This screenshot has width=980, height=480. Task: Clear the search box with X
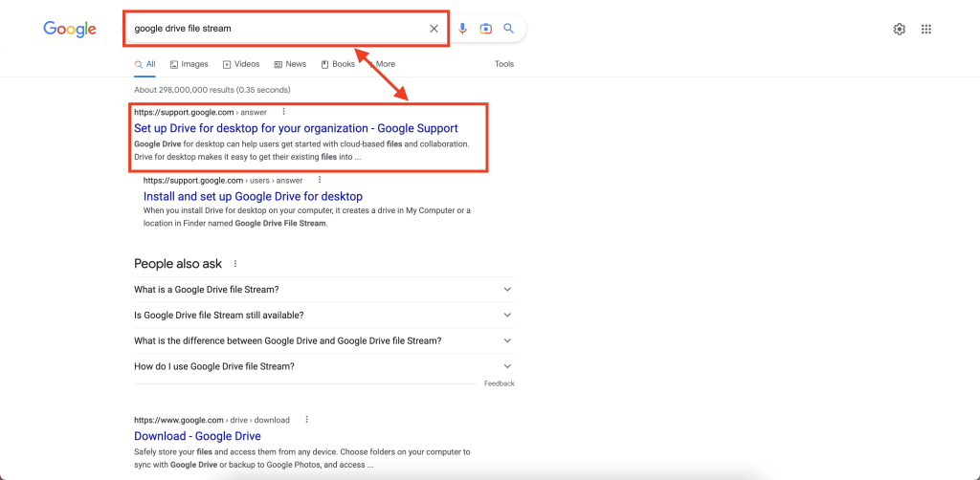pos(434,29)
